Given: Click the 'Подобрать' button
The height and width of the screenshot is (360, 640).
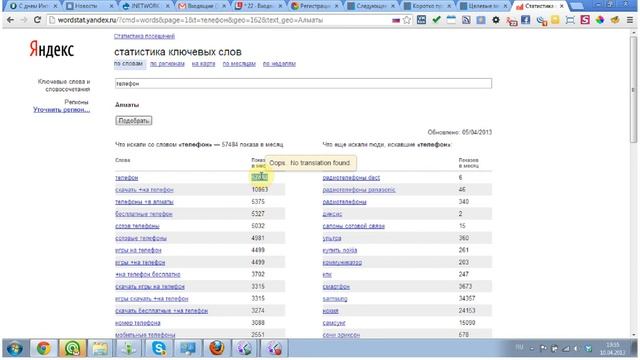Looking at the screenshot, I should (133, 120).
